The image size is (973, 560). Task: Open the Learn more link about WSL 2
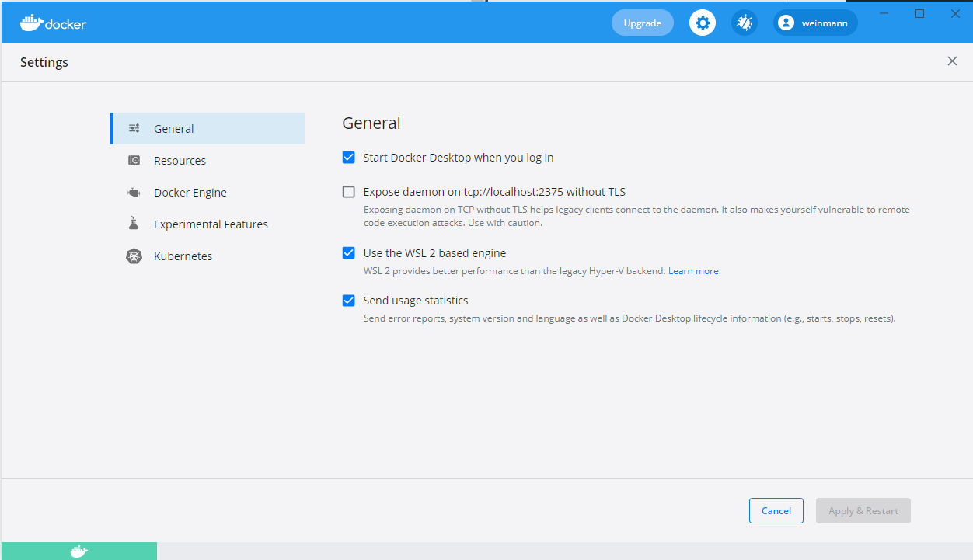click(693, 271)
